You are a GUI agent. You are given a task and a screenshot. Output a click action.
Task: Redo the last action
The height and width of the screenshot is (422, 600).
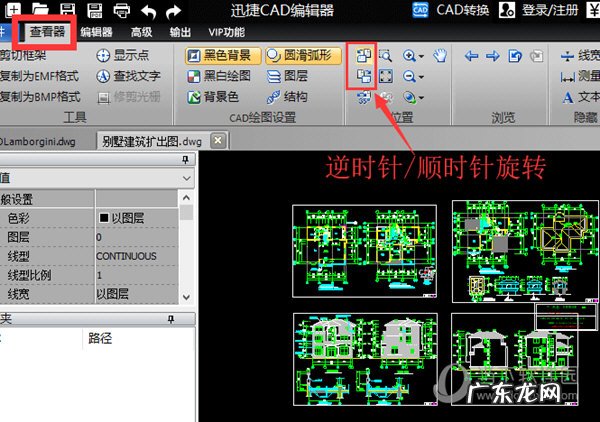[173, 12]
